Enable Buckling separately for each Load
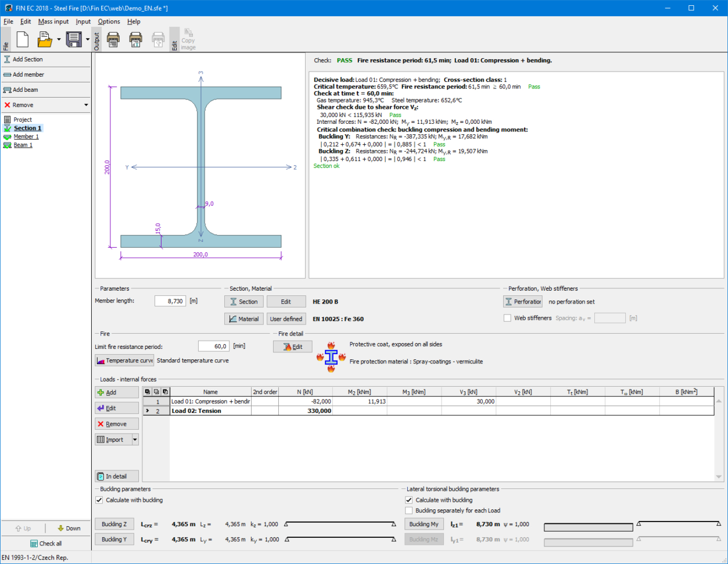The image size is (728, 564). coord(410,511)
